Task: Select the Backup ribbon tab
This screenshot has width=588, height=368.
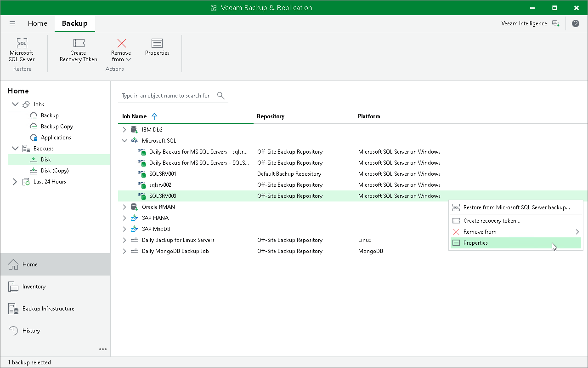Action: pos(74,23)
